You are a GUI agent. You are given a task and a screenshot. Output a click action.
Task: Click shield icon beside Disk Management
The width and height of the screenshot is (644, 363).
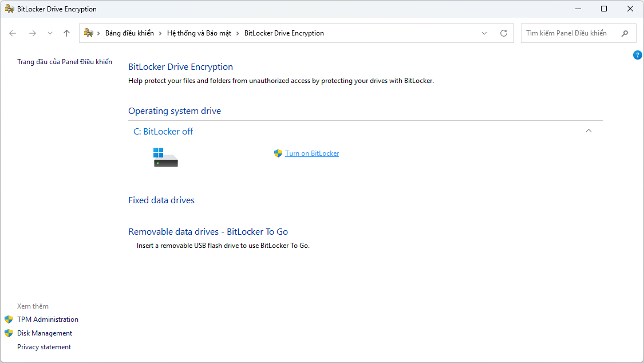(9, 333)
